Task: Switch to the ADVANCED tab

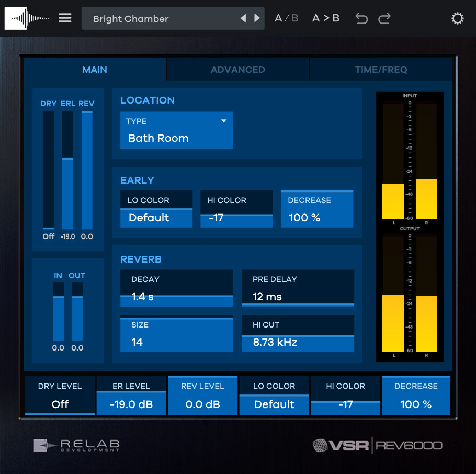Action: tap(237, 69)
